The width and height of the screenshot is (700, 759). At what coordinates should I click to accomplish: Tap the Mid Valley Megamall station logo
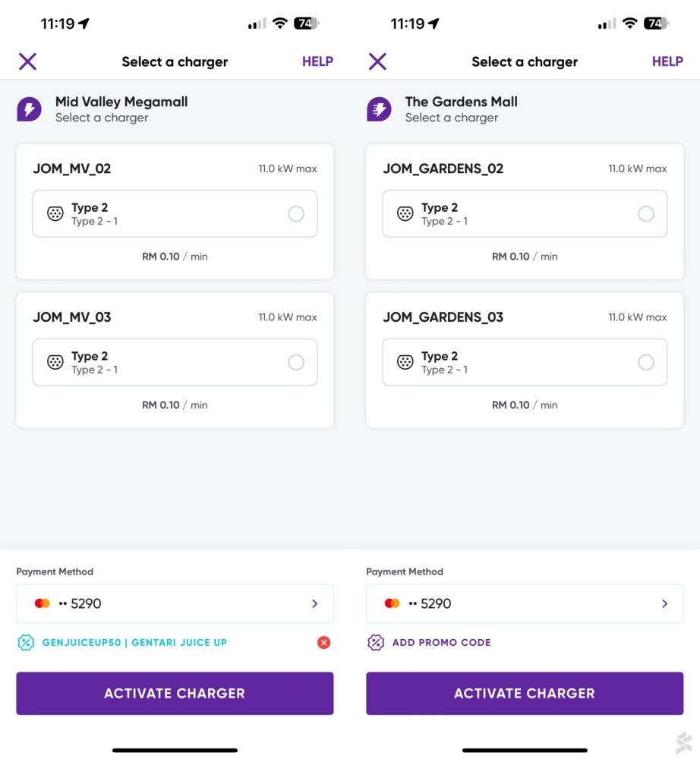click(x=29, y=109)
